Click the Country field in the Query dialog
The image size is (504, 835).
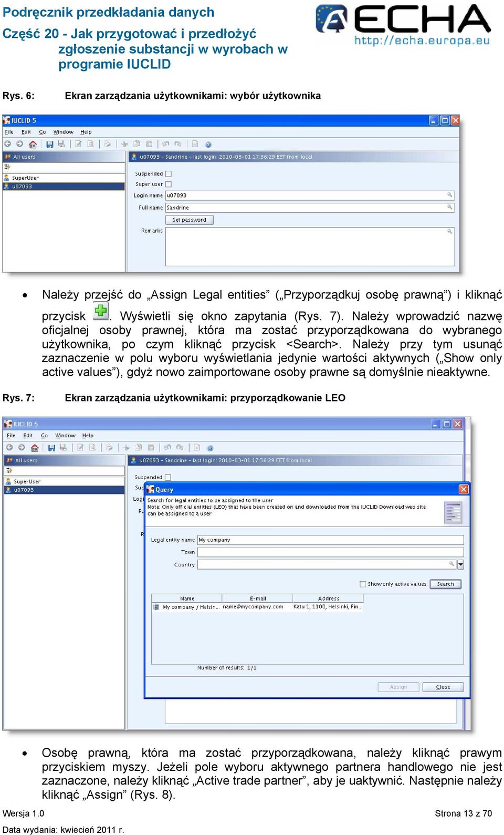(x=327, y=565)
